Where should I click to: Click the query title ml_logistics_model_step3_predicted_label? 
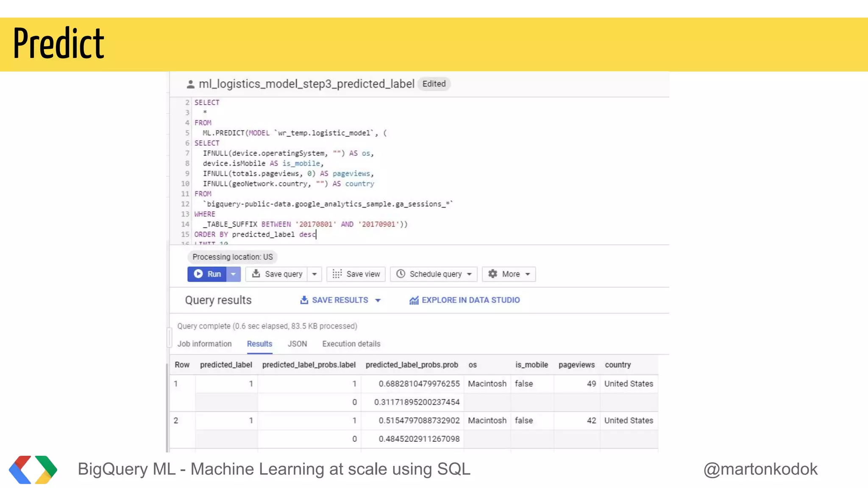tap(306, 84)
